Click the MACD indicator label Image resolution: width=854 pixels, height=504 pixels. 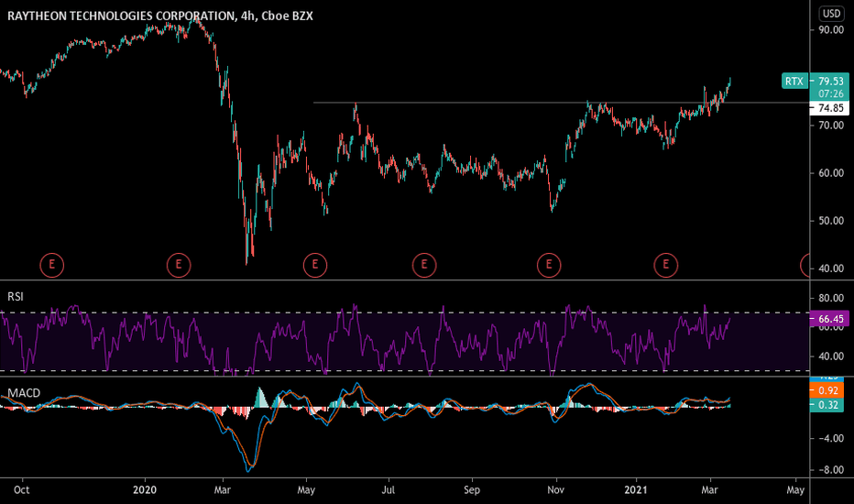tap(24, 393)
